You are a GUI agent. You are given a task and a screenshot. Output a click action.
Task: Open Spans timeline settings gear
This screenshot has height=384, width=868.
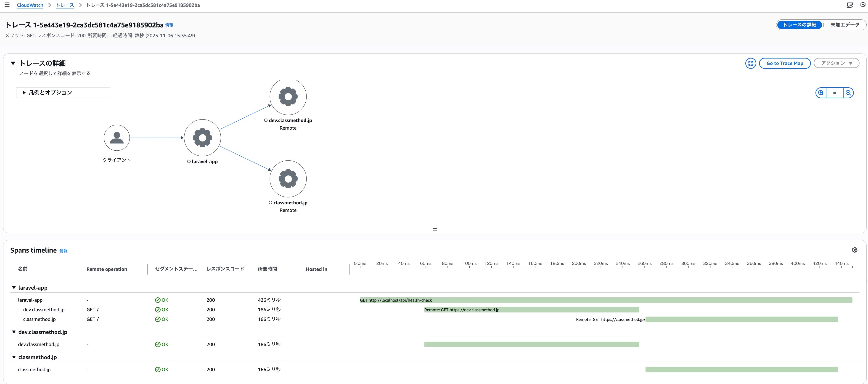855,250
